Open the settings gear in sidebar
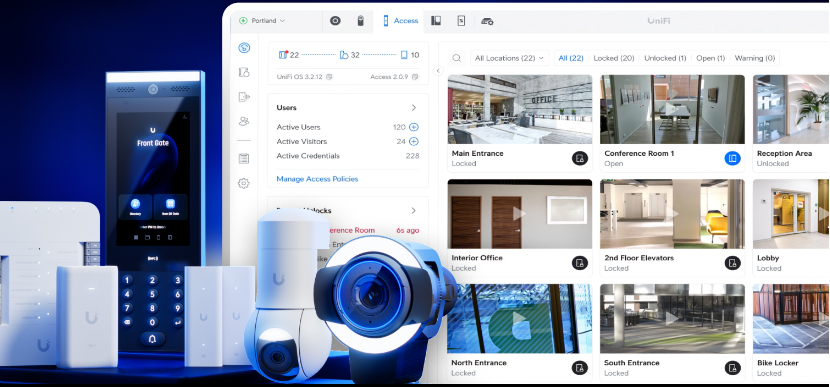 click(x=243, y=183)
